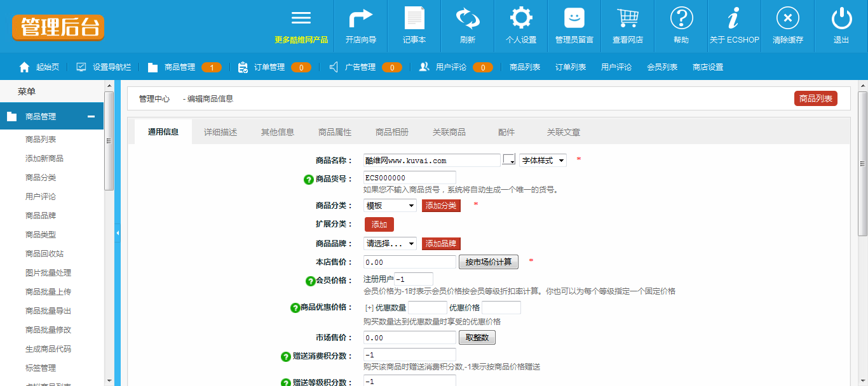The height and width of the screenshot is (386, 868).
Task: Click the 退出 power icon
Action: [841, 18]
